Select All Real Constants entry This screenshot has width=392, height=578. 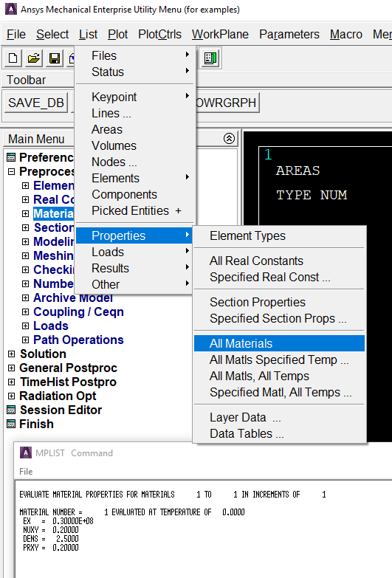(279, 261)
